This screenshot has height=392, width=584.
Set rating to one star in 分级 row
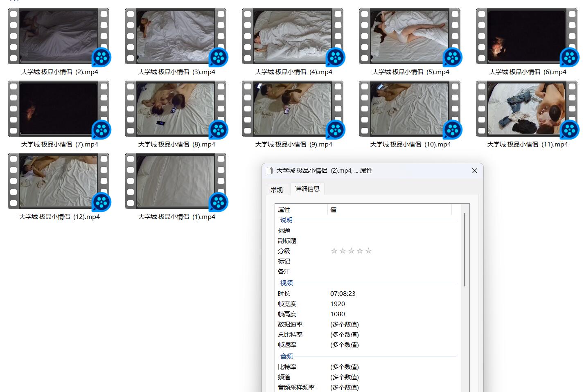coord(334,251)
